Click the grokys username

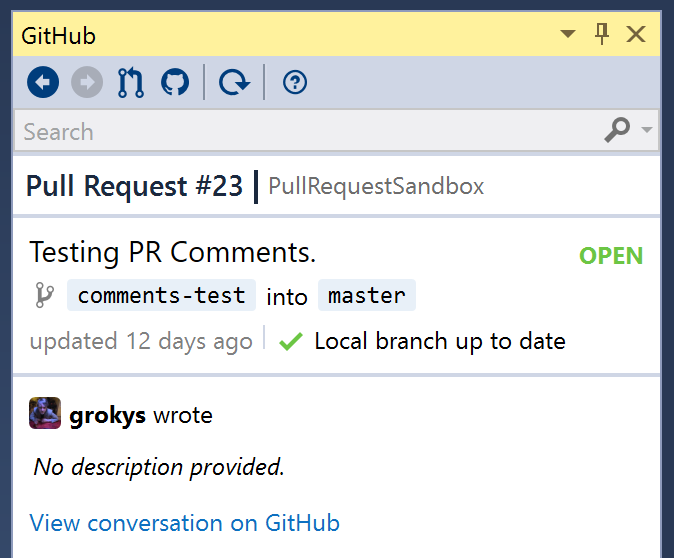click(107, 415)
